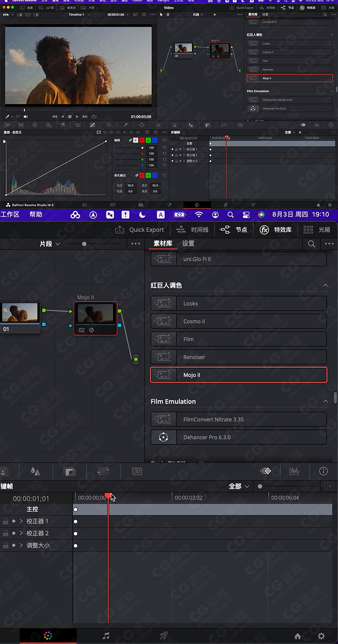Open the 工作区 menu in enlarged menu bar
The width and height of the screenshot is (338, 644).
(x=10, y=215)
